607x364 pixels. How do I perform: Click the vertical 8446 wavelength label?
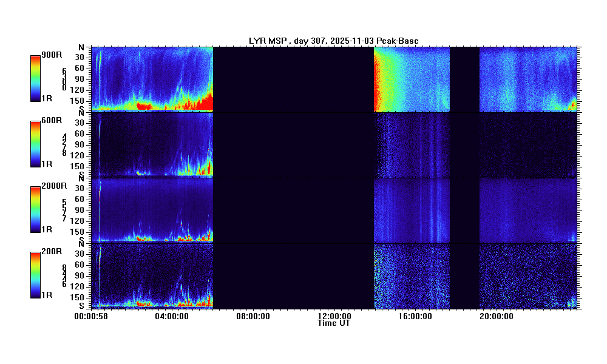(x=64, y=275)
